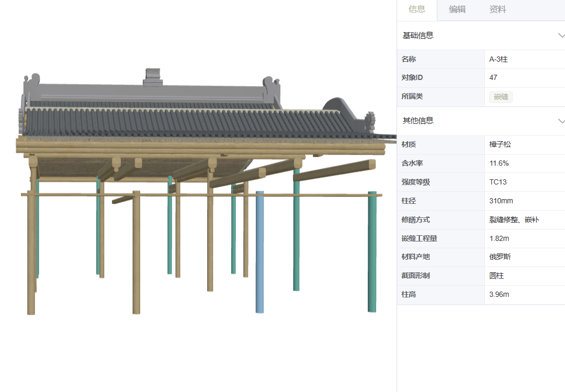This screenshot has width=565, height=392.
Task: Open the 资料 tab
Action: pyautogui.click(x=498, y=9)
